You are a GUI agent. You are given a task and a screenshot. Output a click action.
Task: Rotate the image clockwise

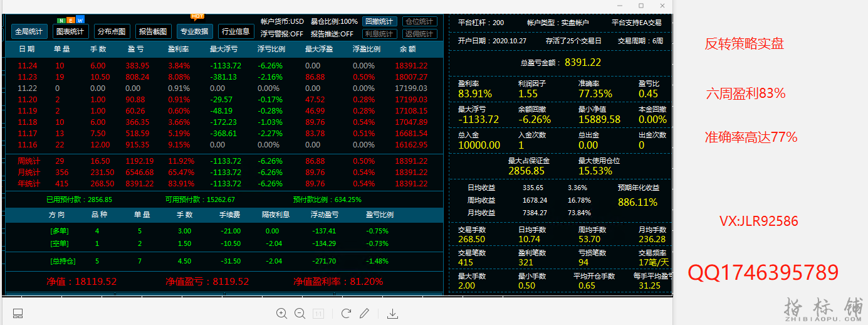(346, 313)
